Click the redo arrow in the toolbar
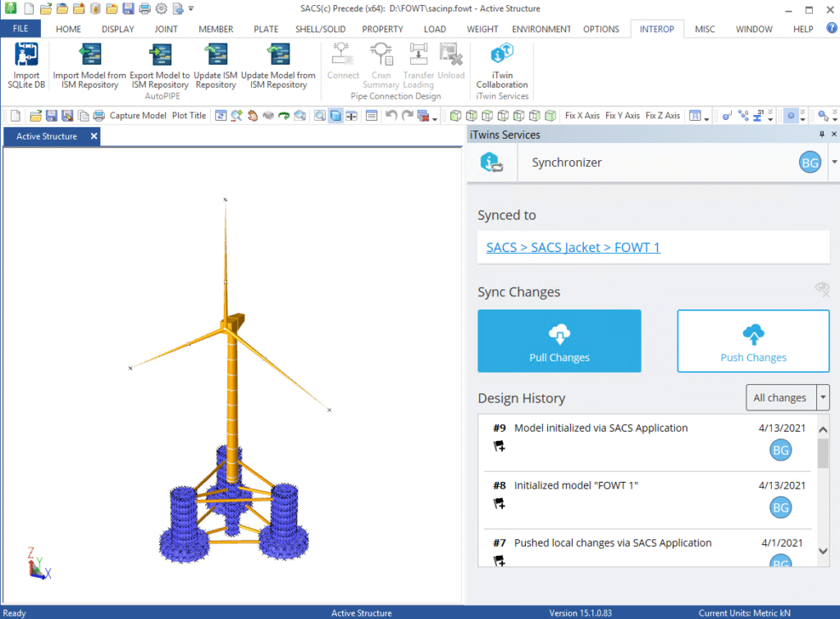Viewport: 840px width, 619px height. click(x=408, y=116)
